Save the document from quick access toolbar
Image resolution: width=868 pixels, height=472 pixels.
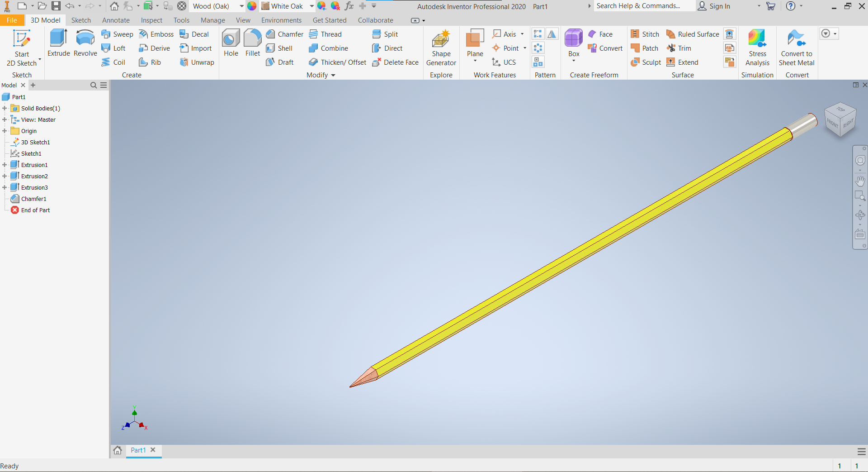(56, 6)
